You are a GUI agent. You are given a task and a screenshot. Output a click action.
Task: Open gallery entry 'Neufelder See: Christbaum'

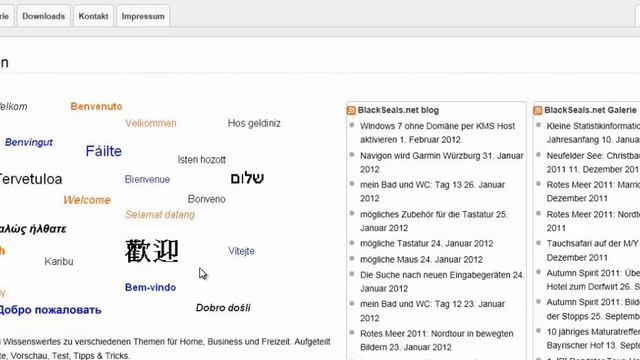point(593,162)
